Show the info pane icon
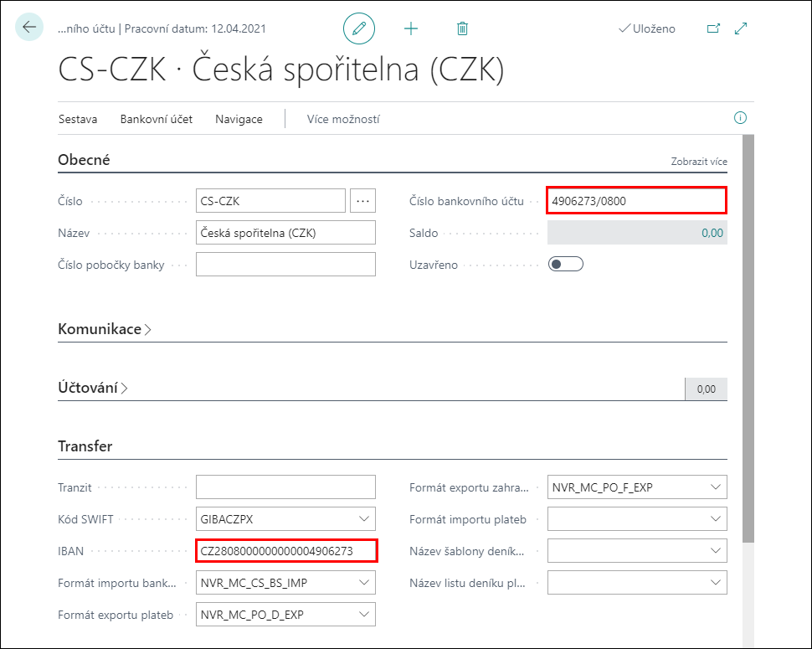The width and height of the screenshot is (812, 649). coord(741,118)
